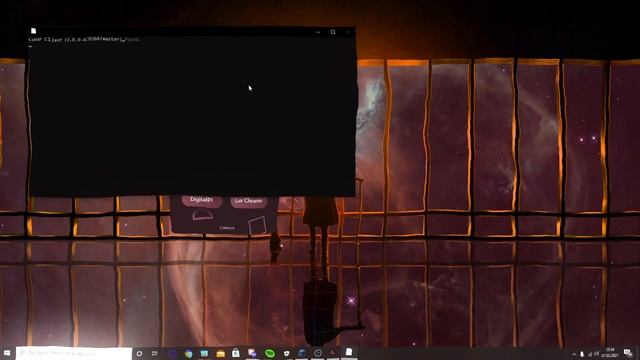
Task: Open the taskbar clock and date
Action: pyautogui.click(x=610, y=353)
